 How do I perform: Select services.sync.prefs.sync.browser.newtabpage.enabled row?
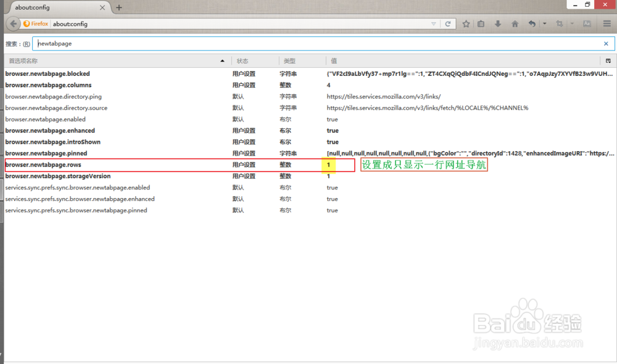310,188
